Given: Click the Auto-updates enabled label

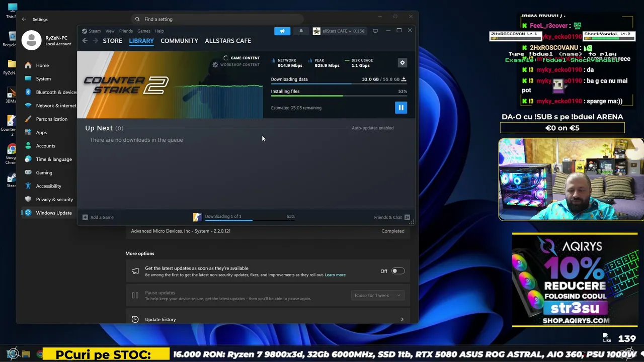Looking at the screenshot, I should tap(373, 128).
